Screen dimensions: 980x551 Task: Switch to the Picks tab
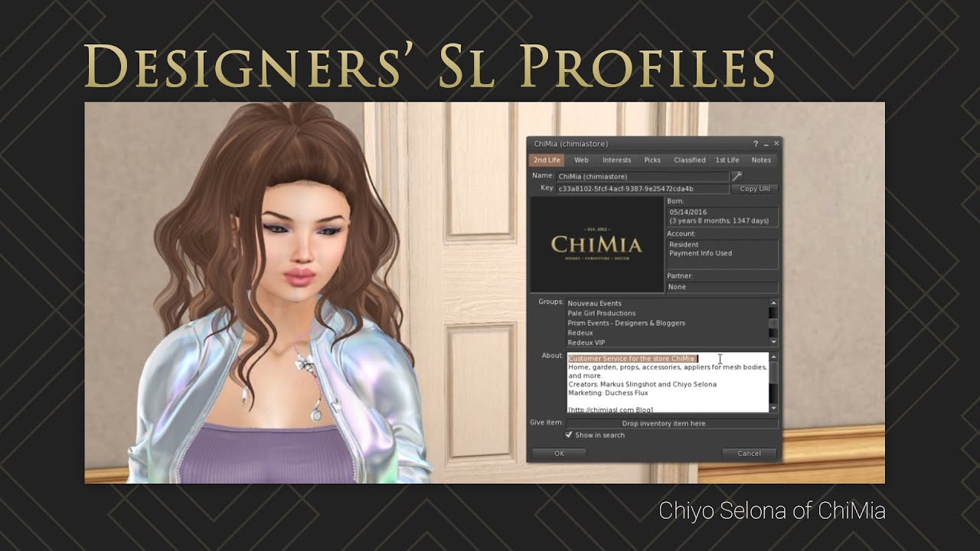[652, 160]
